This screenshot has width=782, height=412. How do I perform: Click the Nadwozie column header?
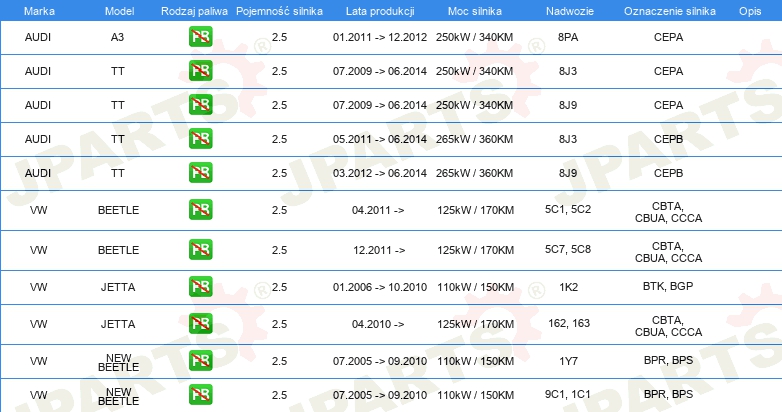[x=570, y=11]
